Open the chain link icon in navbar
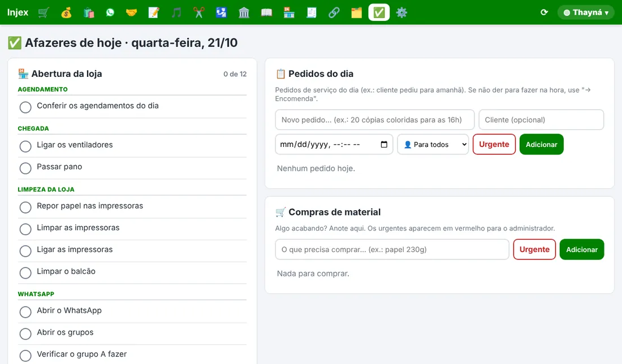The width and height of the screenshot is (622, 364). (334, 12)
